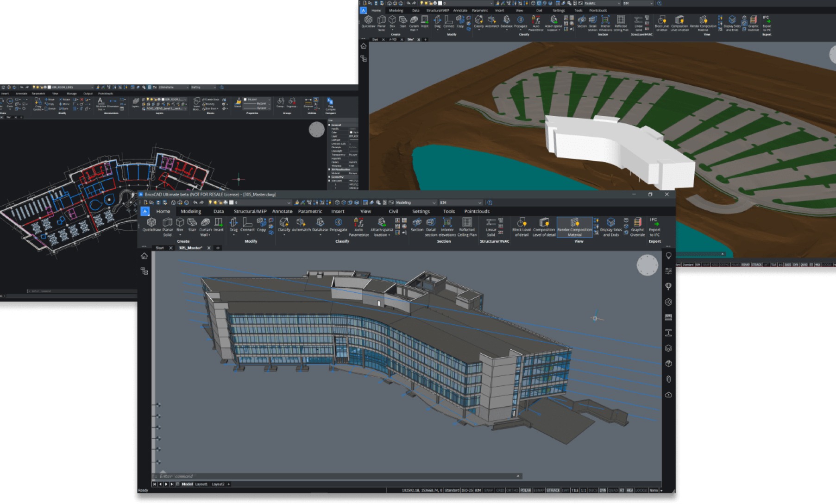Switch to the Structural/MEP ribbon tab

(250, 211)
